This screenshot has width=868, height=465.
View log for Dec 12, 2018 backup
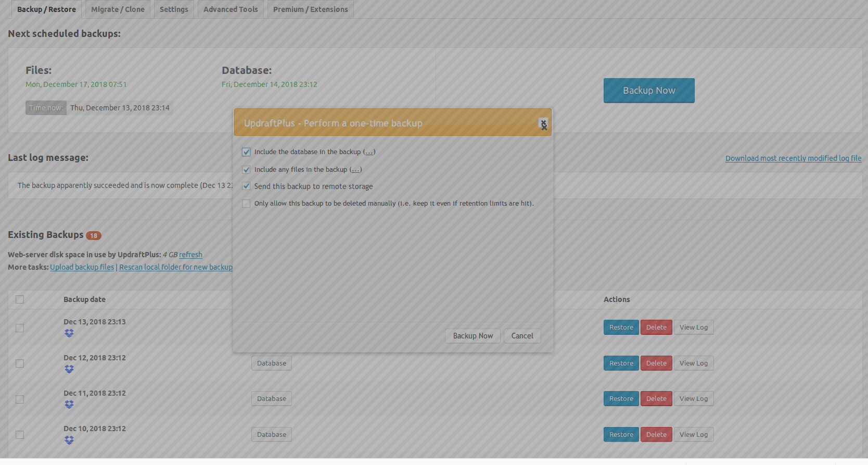coord(694,363)
